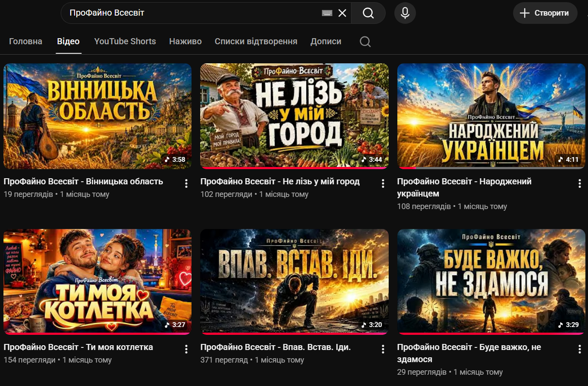Play the Не лізь у мій город thumbnail

(x=294, y=116)
